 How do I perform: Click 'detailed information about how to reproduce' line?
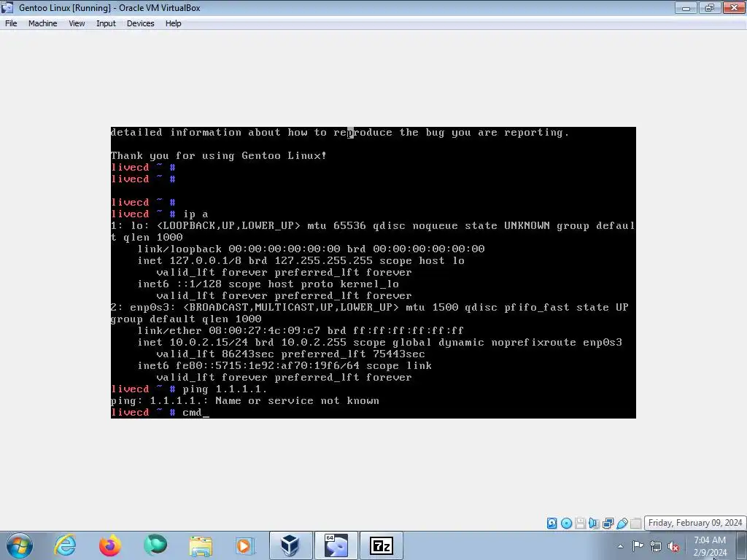click(340, 133)
